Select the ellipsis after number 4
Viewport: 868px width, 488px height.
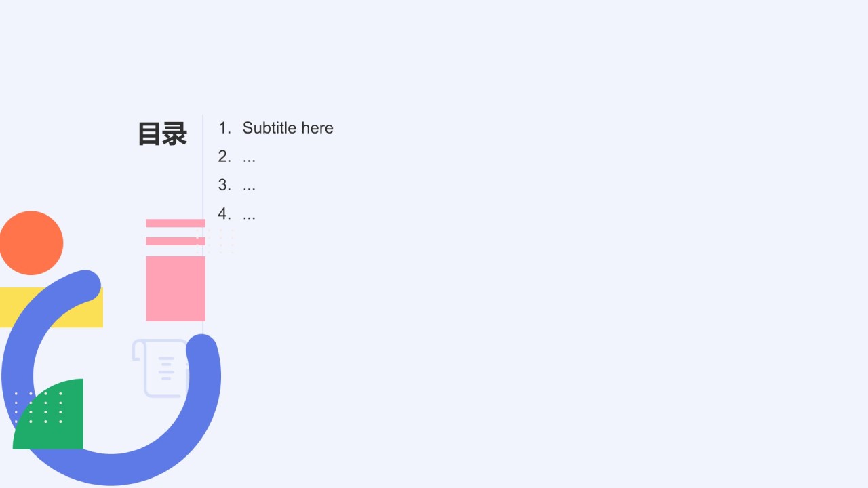coord(249,215)
